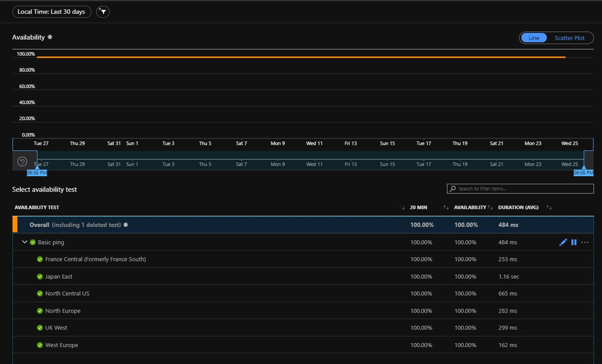
Task: Select the West Europe location row
Action: [303, 345]
